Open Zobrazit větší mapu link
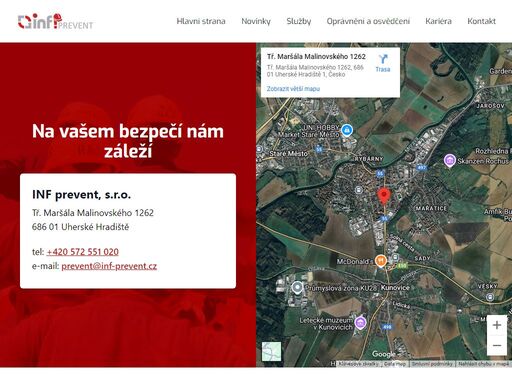The height and width of the screenshot is (384, 512). [x=293, y=89]
